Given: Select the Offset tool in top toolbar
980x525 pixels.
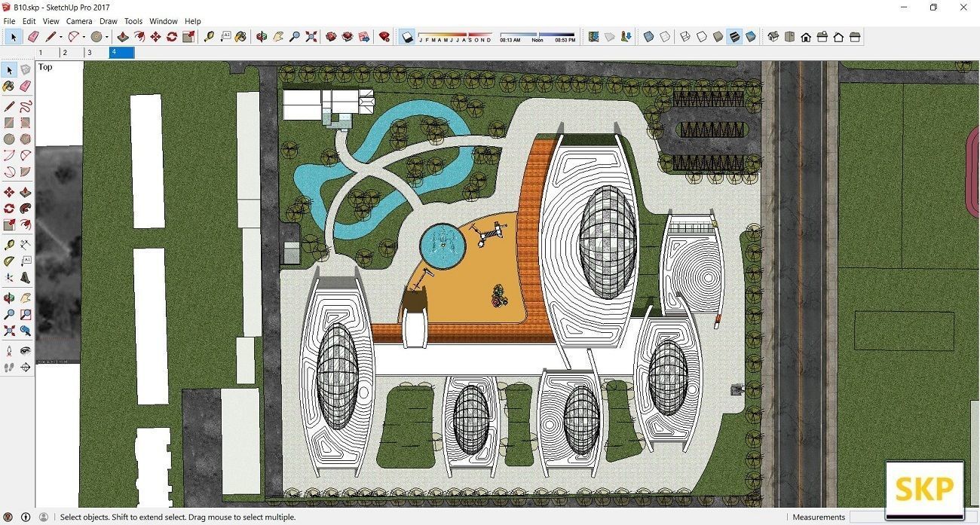Looking at the screenshot, I should [x=139, y=36].
